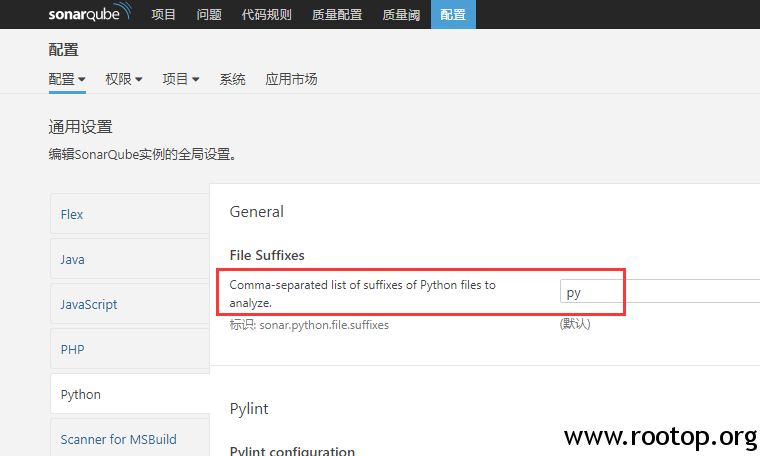Image resolution: width=760 pixels, height=456 pixels.
Task: Open 质量配置 in the top bar
Action: (x=337, y=15)
